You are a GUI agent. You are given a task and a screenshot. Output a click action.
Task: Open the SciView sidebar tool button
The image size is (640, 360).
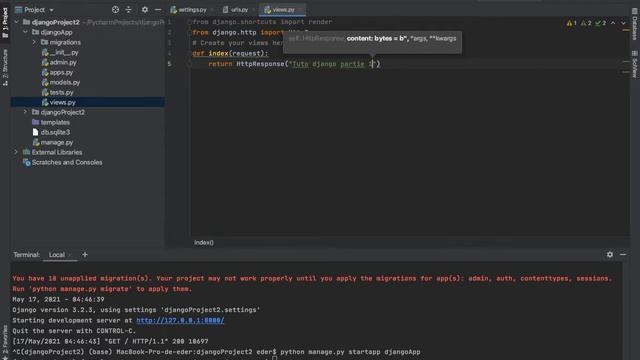(635, 64)
